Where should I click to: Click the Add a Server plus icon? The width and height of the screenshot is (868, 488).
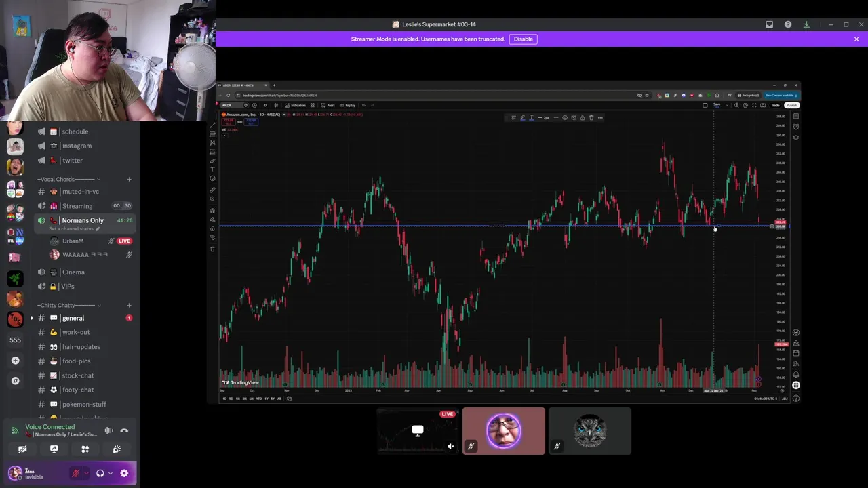tap(15, 361)
